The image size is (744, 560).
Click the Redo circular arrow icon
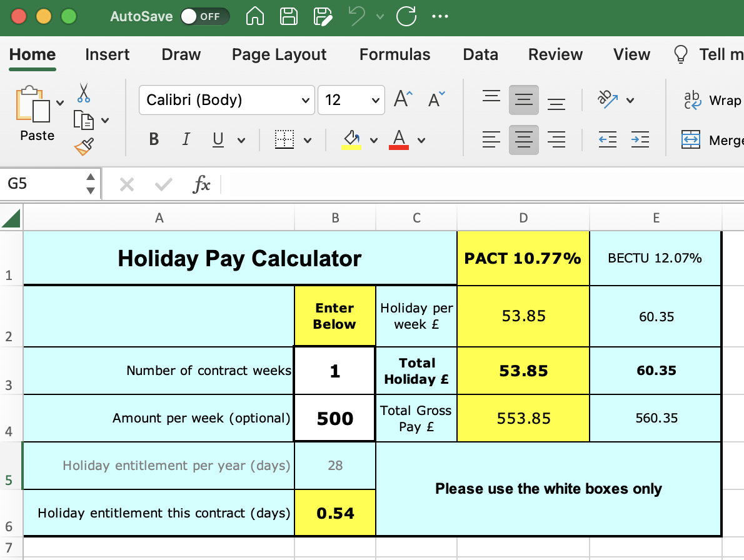click(406, 16)
